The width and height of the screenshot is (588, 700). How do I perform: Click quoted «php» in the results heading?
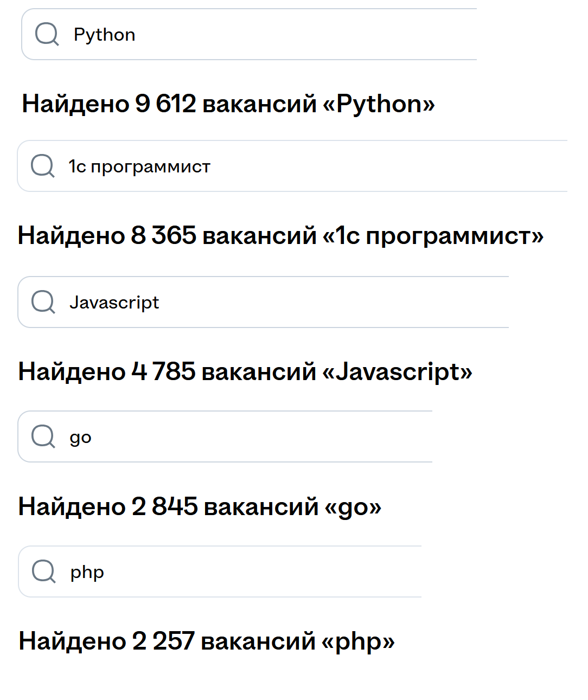click(x=358, y=641)
